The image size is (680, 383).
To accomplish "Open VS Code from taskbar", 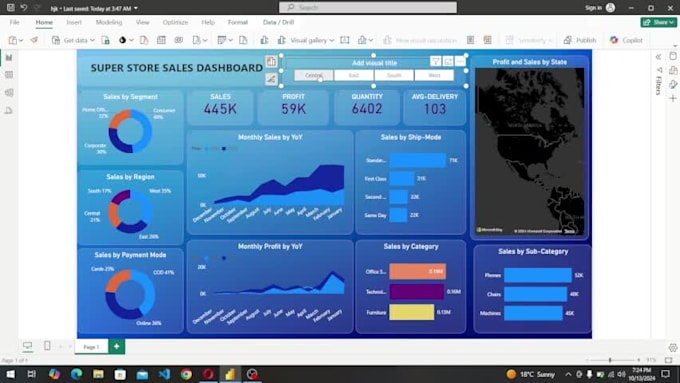I will tap(164, 374).
